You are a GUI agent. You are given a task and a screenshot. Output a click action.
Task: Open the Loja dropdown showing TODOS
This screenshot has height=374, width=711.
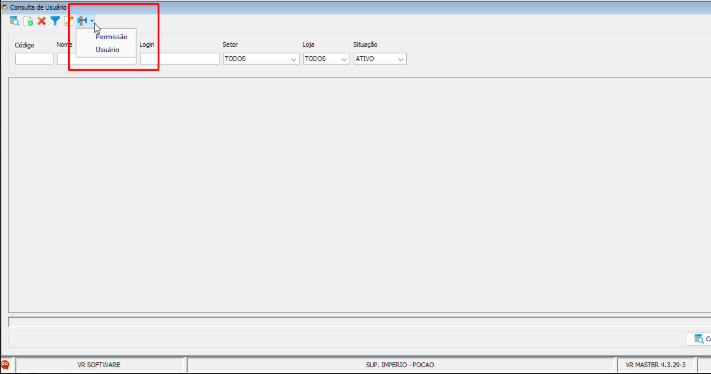point(326,59)
